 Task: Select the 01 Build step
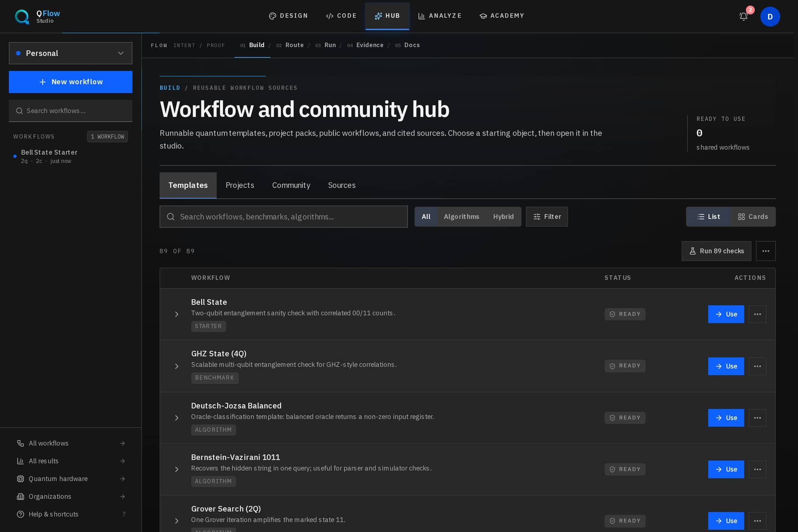click(x=252, y=45)
